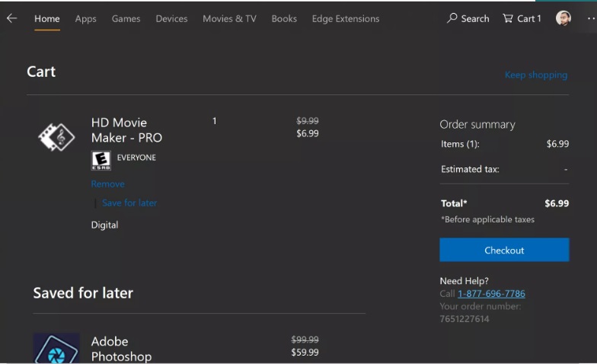Image resolution: width=597 pixels, height=364 pixels.
Task: Switch to the Home tab
Action: [47, 18]
